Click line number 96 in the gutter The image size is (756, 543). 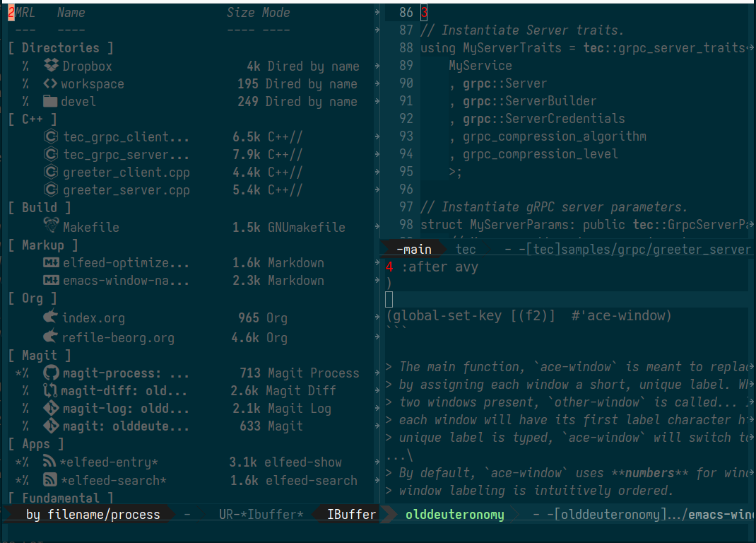[406, 189]
